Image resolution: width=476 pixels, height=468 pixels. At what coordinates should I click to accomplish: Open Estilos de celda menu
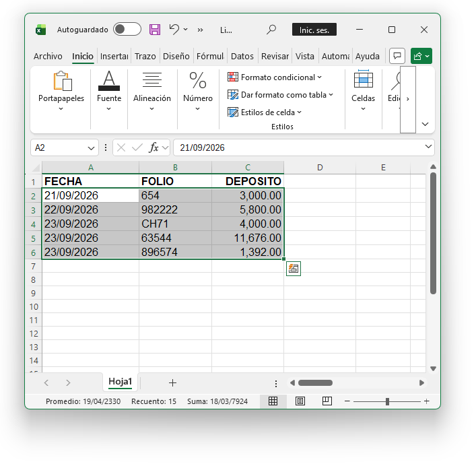pos(265,112)
